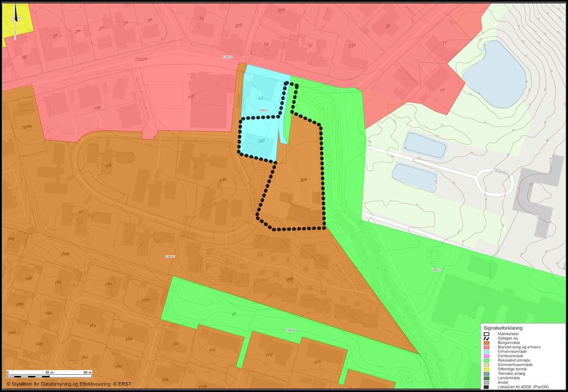Pick the magenta Centerområde legend swatch

pyautogui.click(x=487, y=356)
